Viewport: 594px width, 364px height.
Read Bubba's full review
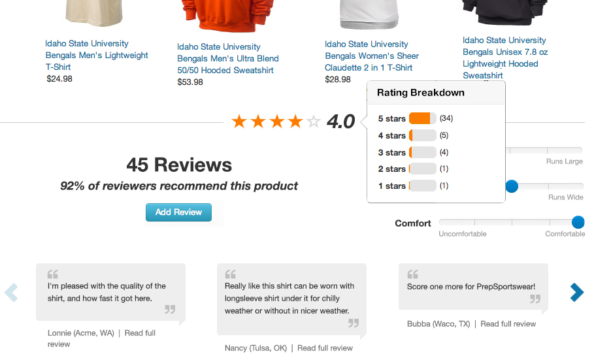508,323
